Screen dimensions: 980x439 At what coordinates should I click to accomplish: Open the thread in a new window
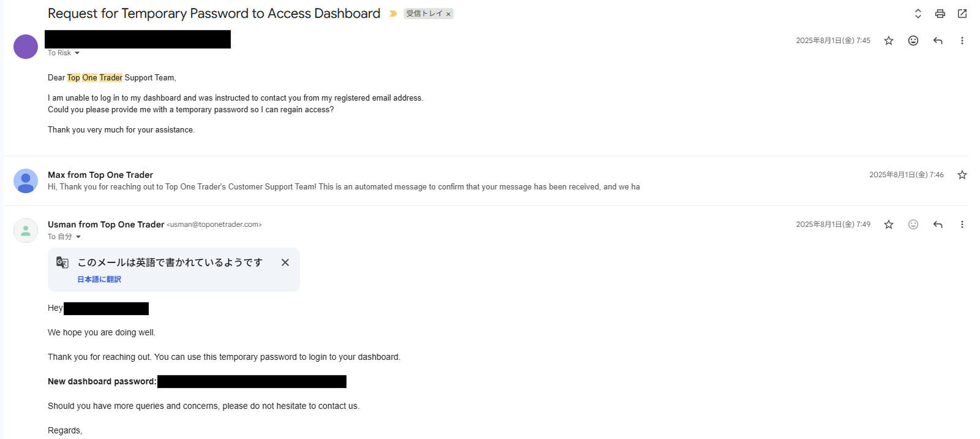coord(962,13)
